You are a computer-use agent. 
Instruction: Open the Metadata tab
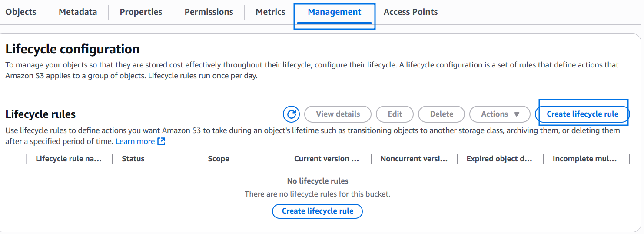point(78,12)
